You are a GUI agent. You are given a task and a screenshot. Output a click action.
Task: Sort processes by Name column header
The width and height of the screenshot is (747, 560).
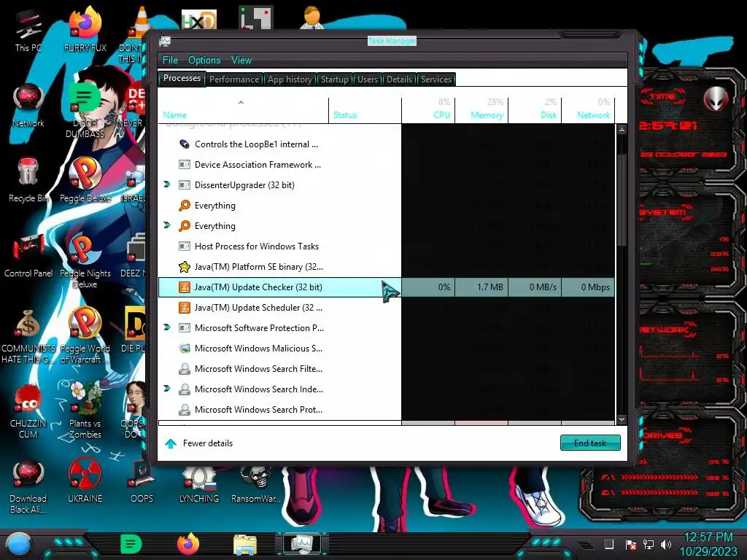coord(243,111)
